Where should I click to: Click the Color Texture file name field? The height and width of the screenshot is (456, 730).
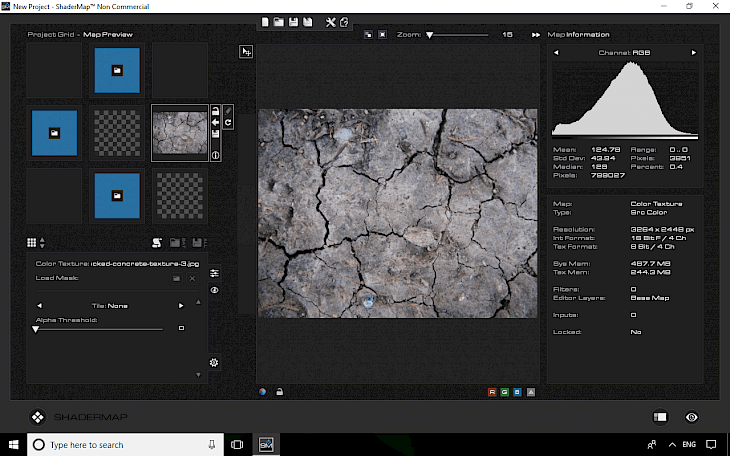[x=145, y=264]
